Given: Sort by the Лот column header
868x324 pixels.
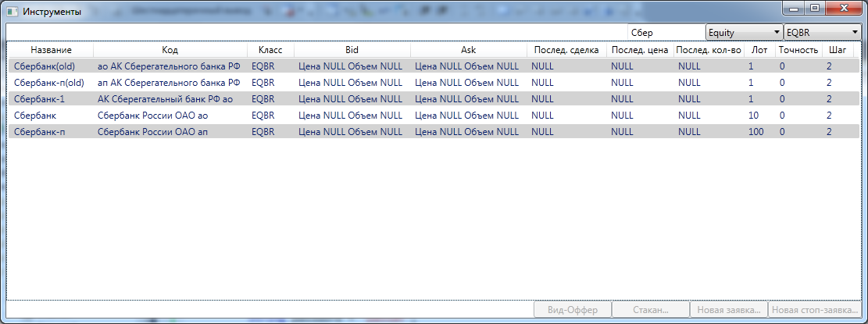Looking at the screenshot, I should click(759, 50).
